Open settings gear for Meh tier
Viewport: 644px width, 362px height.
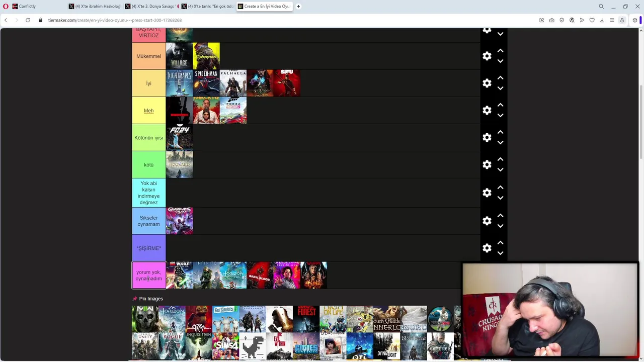coord(487,110)
